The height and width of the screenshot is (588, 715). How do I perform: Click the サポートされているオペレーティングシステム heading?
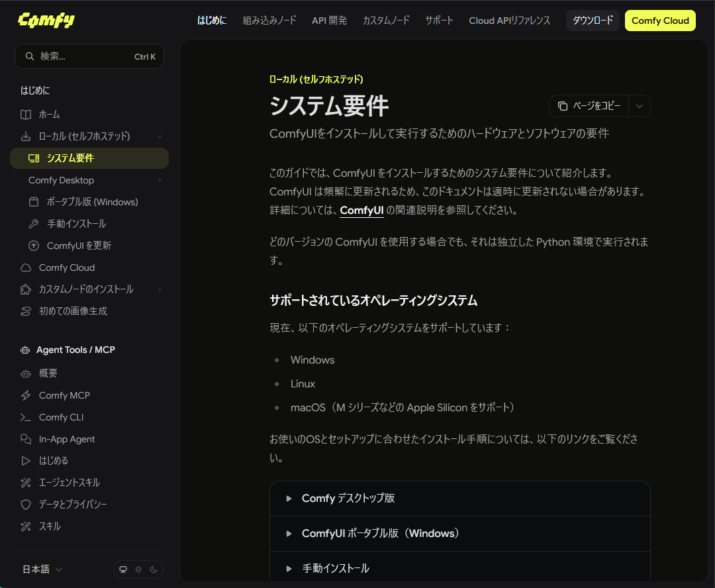click(x=373, y=301)
